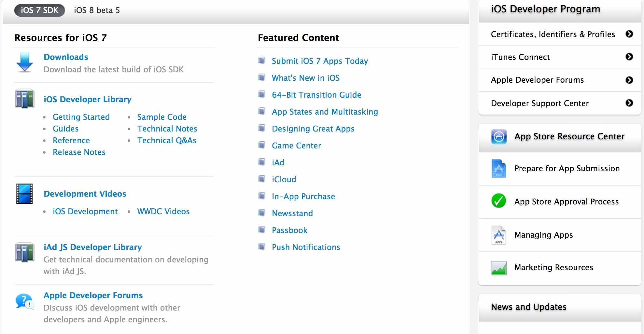Open Designing Great Apps link
The image size is (644, 334).
(313, 129)
